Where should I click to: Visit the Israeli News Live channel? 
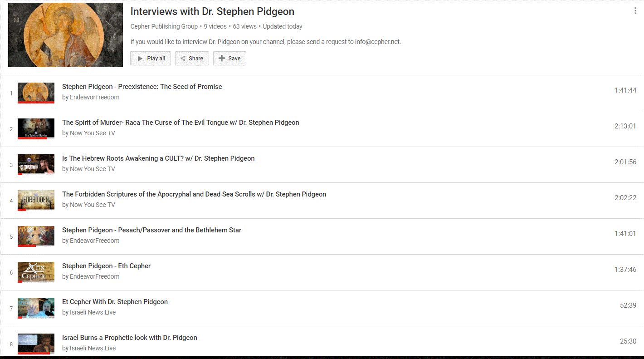[93, 312]
